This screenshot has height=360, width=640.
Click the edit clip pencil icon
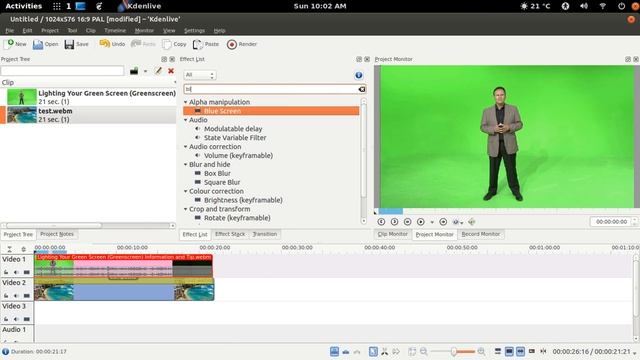(x=158, y=71)
